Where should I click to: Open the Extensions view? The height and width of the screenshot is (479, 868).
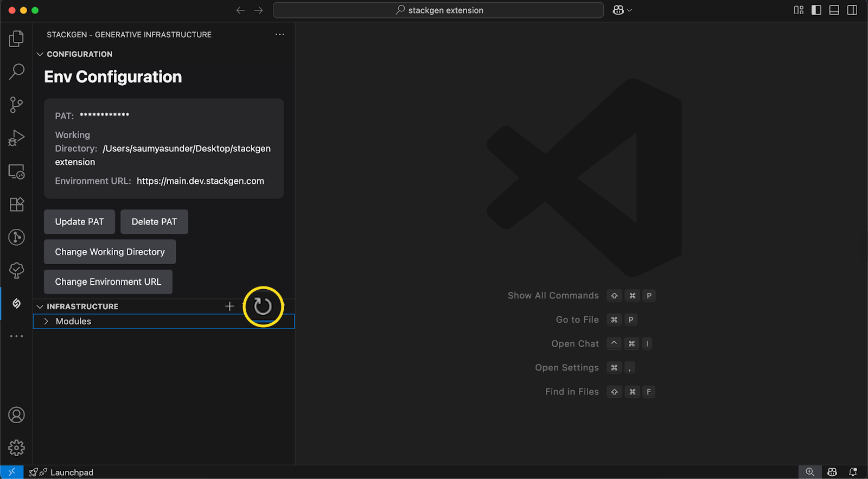pos(16,205)
